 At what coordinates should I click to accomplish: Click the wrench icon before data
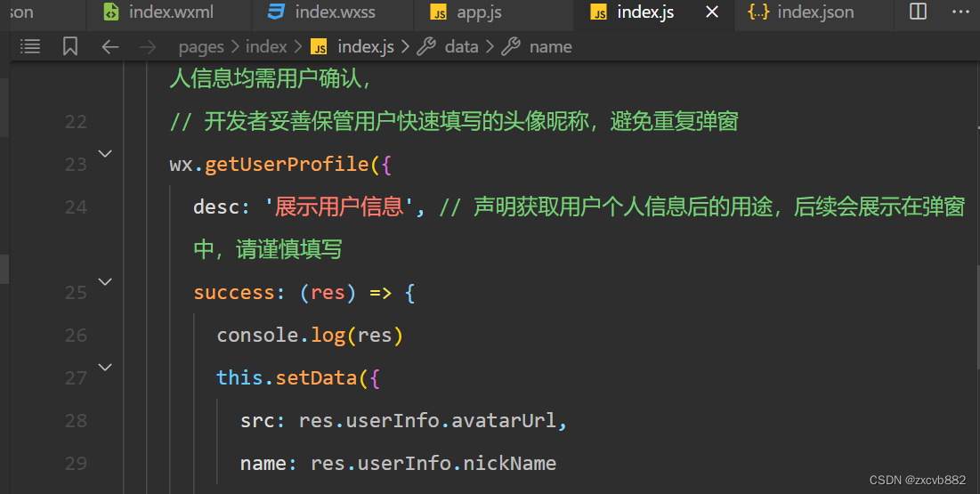(x=426, y=46)
